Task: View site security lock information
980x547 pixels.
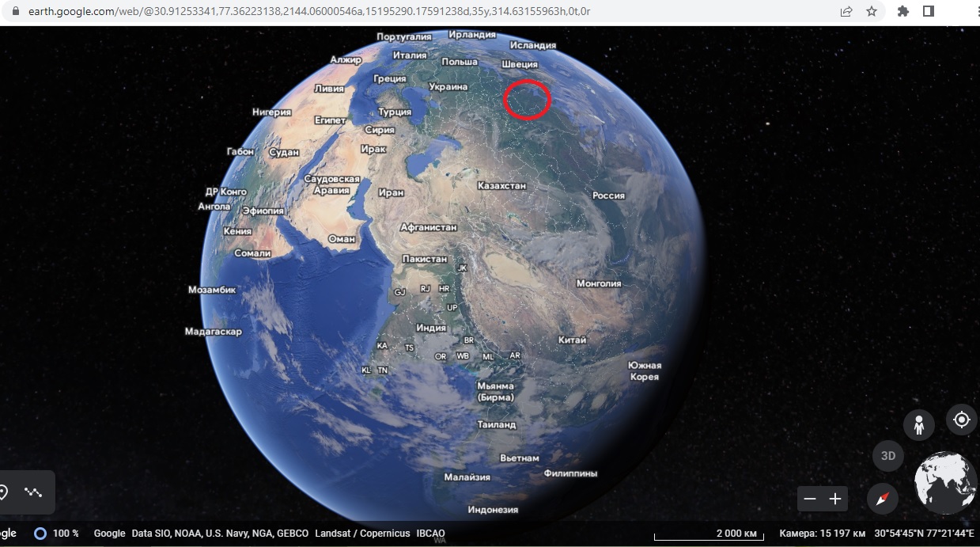Action: pyautogui.click(x=14, y=11)
